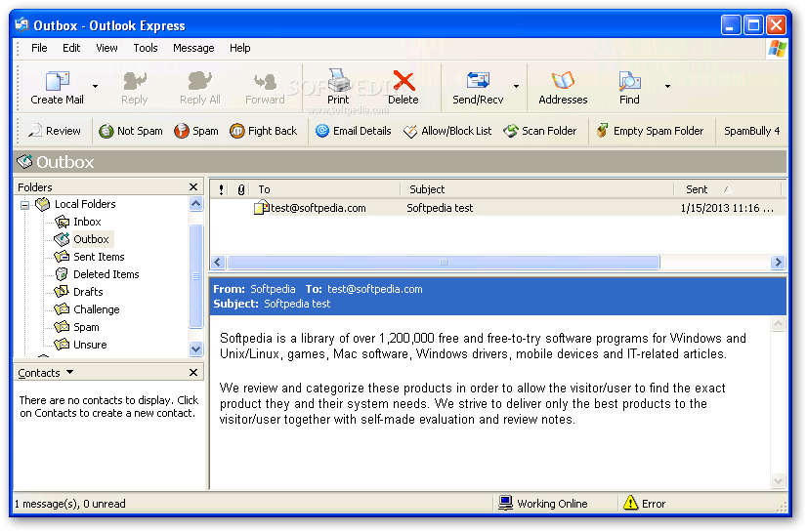This screenshot has width=807, height=532.
Task: Click Empty Spam Folder
Action: coord(650,131)
